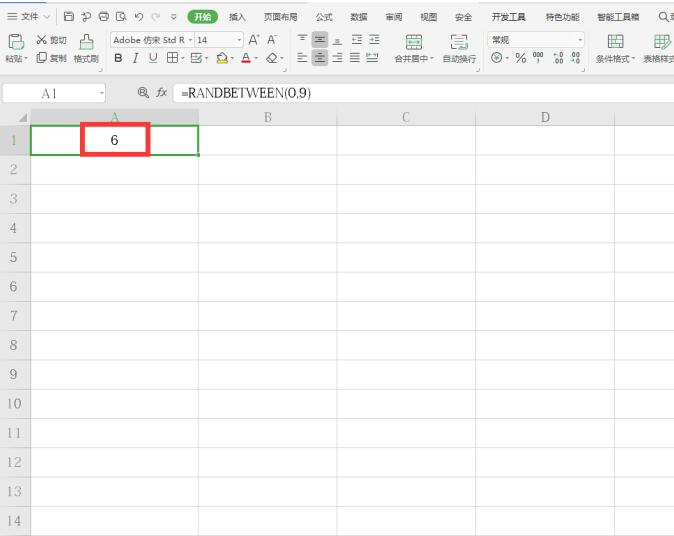Viewport: 674px width, 536px height.
Task: Switch to the 插入 (Insert) tab
Action: (x=237, y=17)
